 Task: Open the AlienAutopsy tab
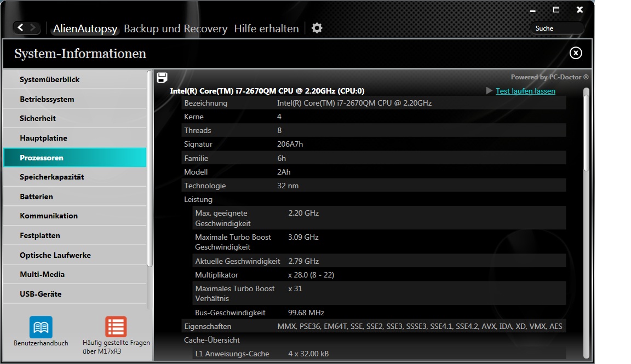pyautogui.click(x=85, y=28)
